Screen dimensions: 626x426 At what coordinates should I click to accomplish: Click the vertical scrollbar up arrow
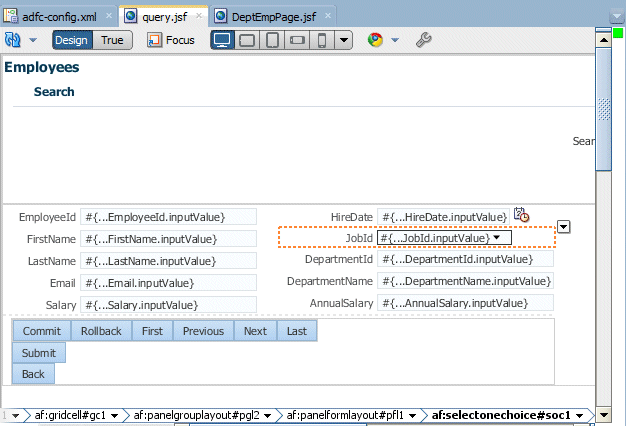[x=604, y=40]
